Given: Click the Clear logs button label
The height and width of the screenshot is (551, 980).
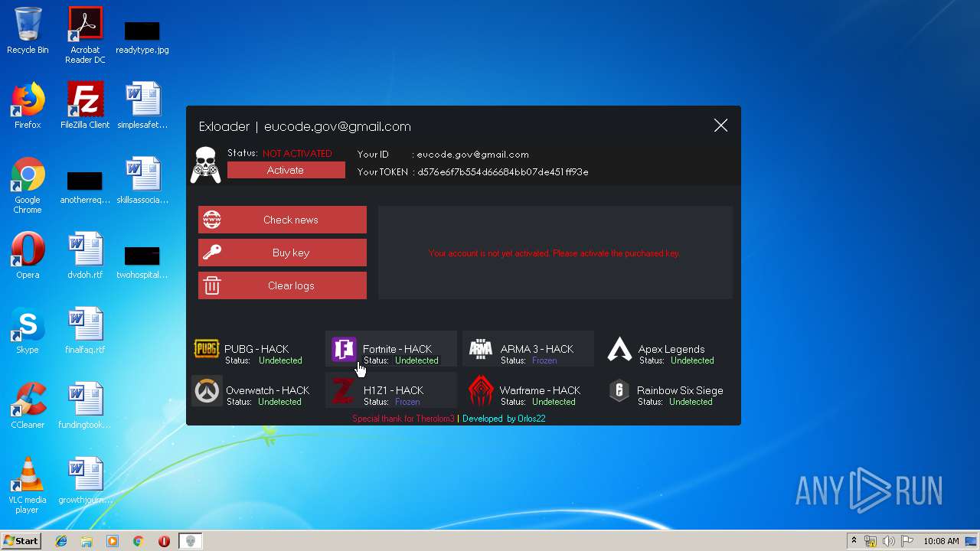Looking at the screenshot, I should pyautogui.click(x=291, y=285).
